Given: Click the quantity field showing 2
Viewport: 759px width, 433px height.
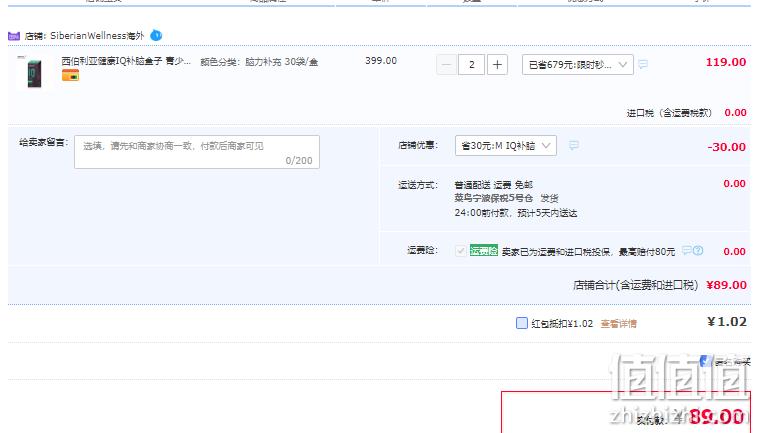Looking at the screenshot, I should coord(471,65).
